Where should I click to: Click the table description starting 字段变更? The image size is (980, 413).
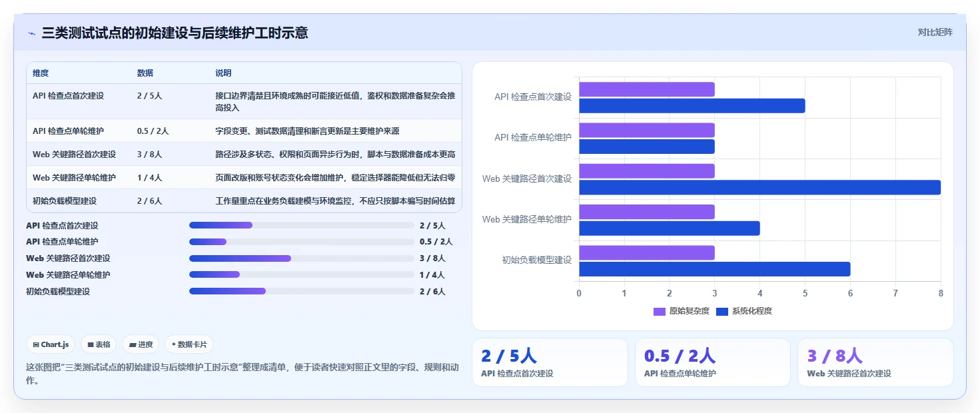coord(307,131)
